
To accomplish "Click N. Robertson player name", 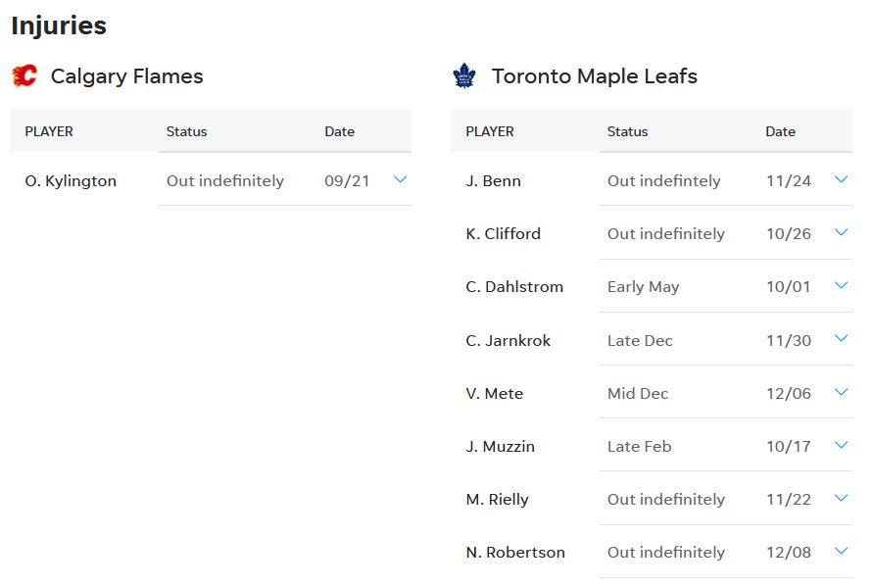I will (515, 553).
